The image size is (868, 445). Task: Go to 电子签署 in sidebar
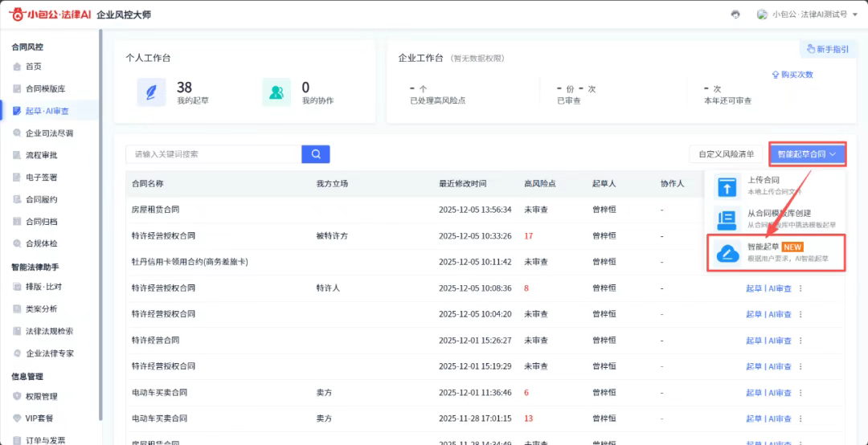click(x=41, y=178)
